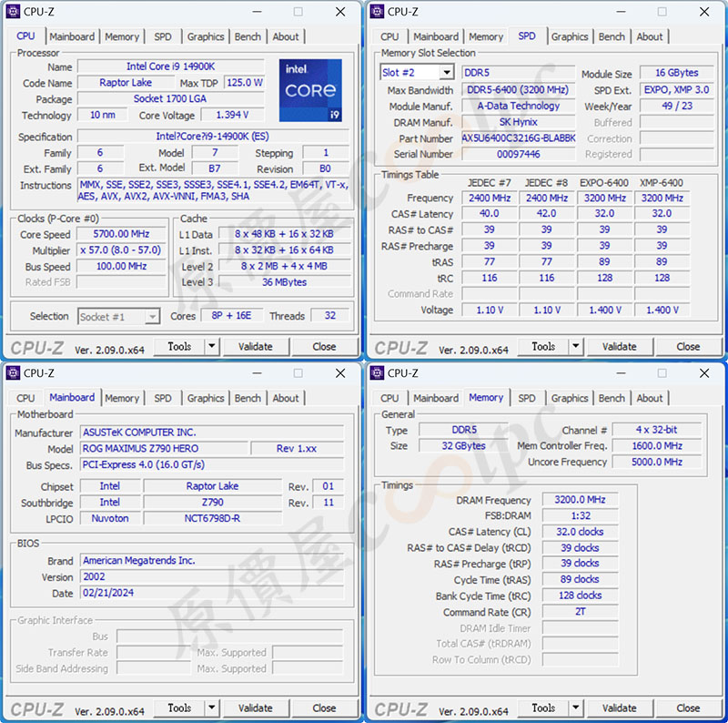Click the CPU-Z title icon in the SPD window
This screenshot has height=723, width=728.
pyautogui.click(x=377, y=12)
